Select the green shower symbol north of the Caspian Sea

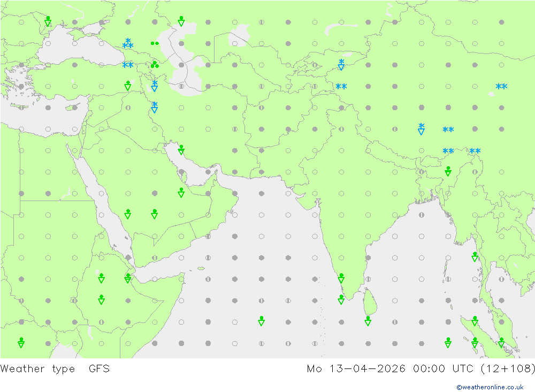point(181,21)
